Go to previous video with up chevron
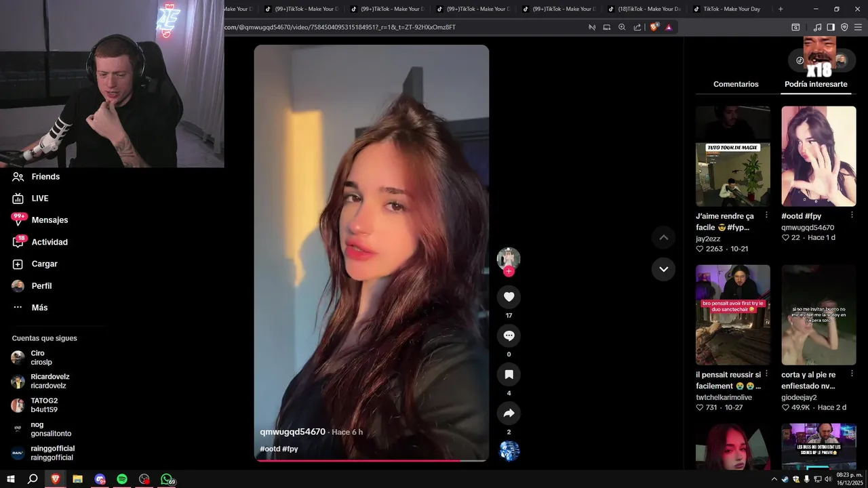Viewport: 868px width, 488px height. pyautogui.click(x=664, y=237)
